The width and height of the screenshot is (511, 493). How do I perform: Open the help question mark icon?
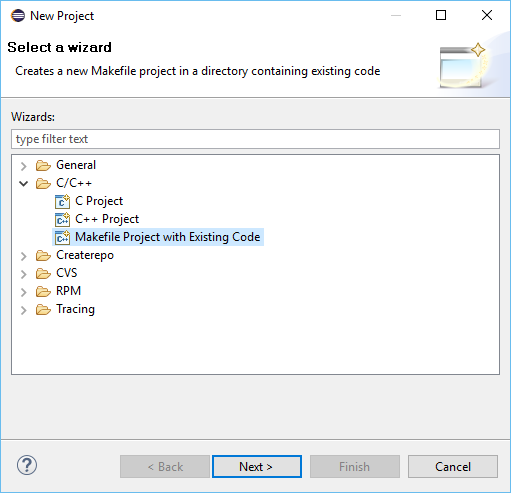[27, 465]
